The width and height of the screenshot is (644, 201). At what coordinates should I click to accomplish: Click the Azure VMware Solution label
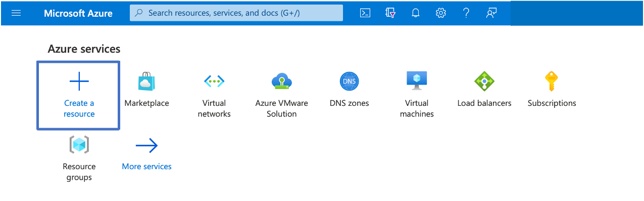tap(282, 108)
